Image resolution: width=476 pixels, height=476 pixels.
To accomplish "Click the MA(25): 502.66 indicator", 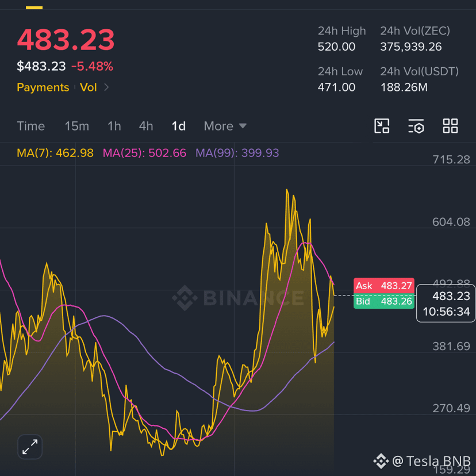I will (x=144, y=153).
